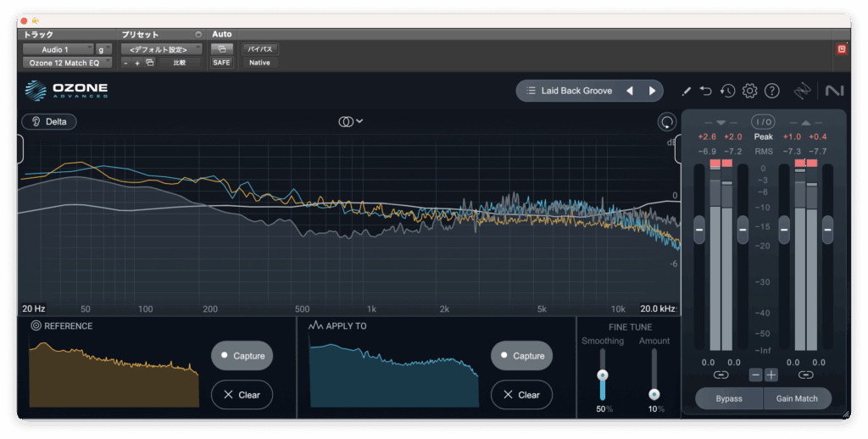The width and height of the screenshot is (868, 439).
Task: Click the pencil edit icon
Action: pos(686,91)
